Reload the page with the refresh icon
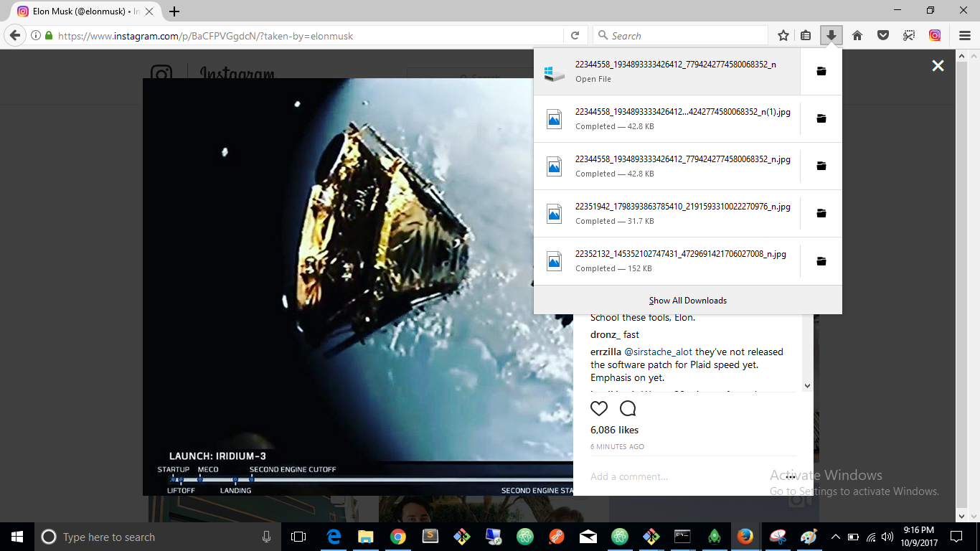980x551 pixels. 575,35
